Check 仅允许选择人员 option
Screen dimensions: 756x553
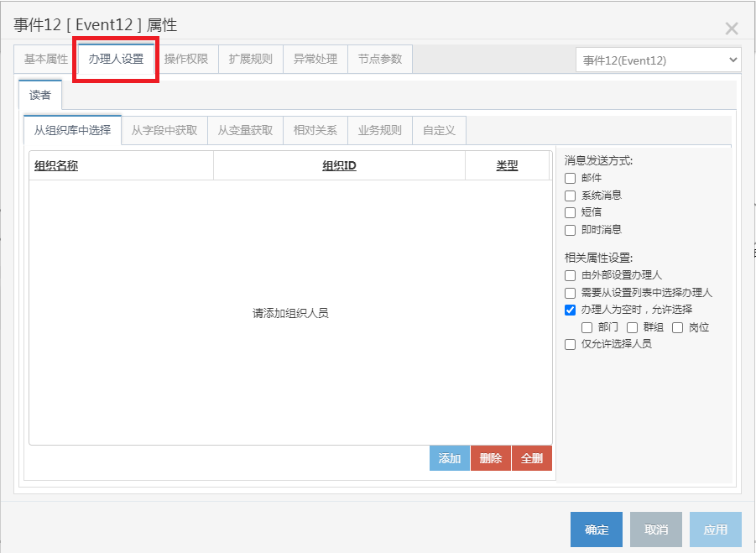coord(570,344)
